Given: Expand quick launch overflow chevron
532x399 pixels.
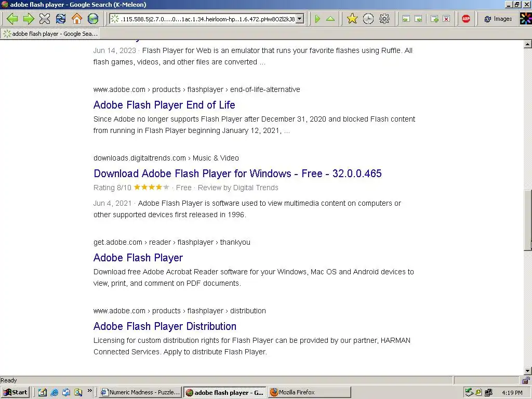Looking at the screenshot, I should point(89,391).
